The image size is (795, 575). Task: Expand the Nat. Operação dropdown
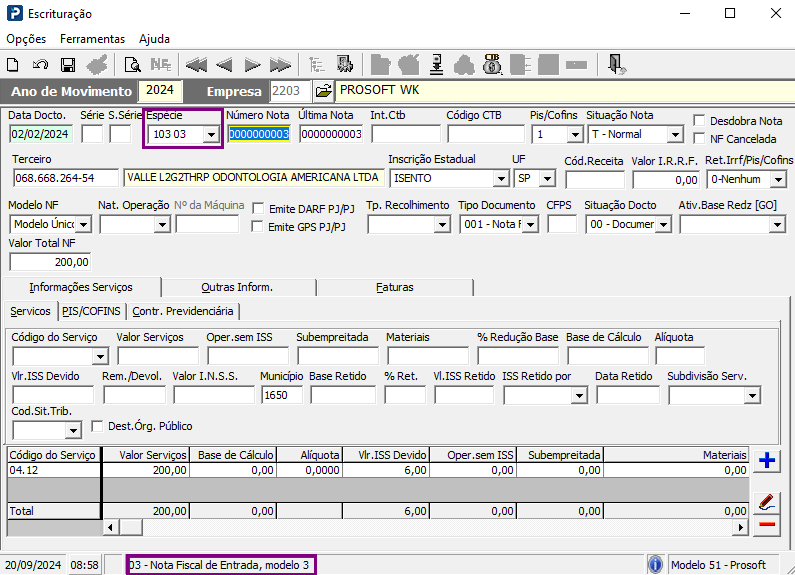click(162, 224)
